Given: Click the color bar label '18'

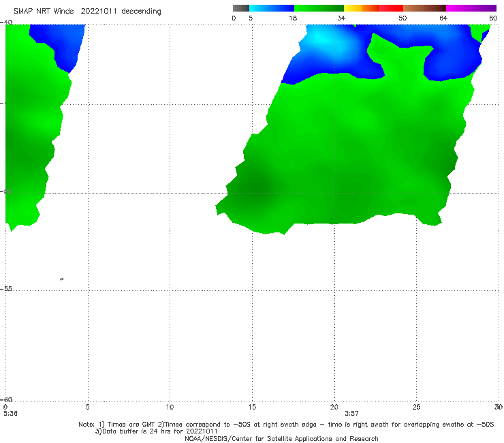Looking at the screenshot, I should tap(293, 18).
